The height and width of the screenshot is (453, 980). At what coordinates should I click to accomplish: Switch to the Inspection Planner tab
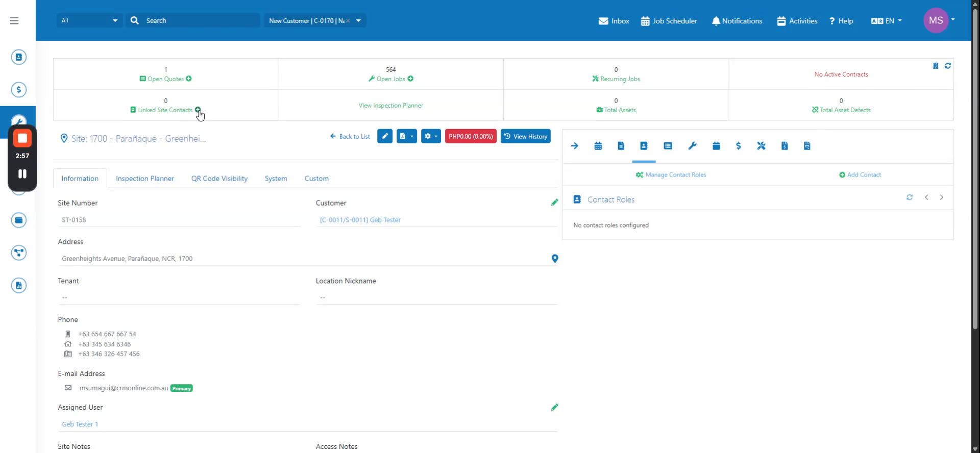[x=145, y=179]
